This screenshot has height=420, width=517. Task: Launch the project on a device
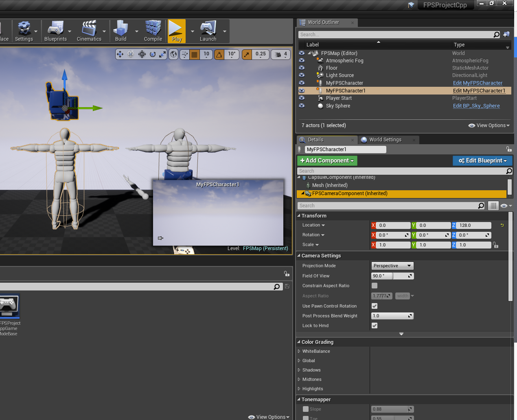(x=208, y=31)
